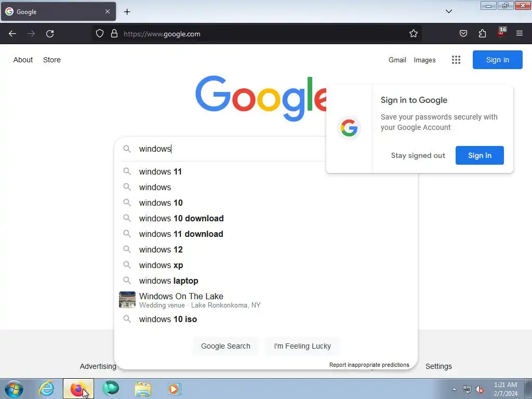Select 'Windows On The Lake' suggestion
This screenshot has height=399, width=532.
[x=266, y=300]
